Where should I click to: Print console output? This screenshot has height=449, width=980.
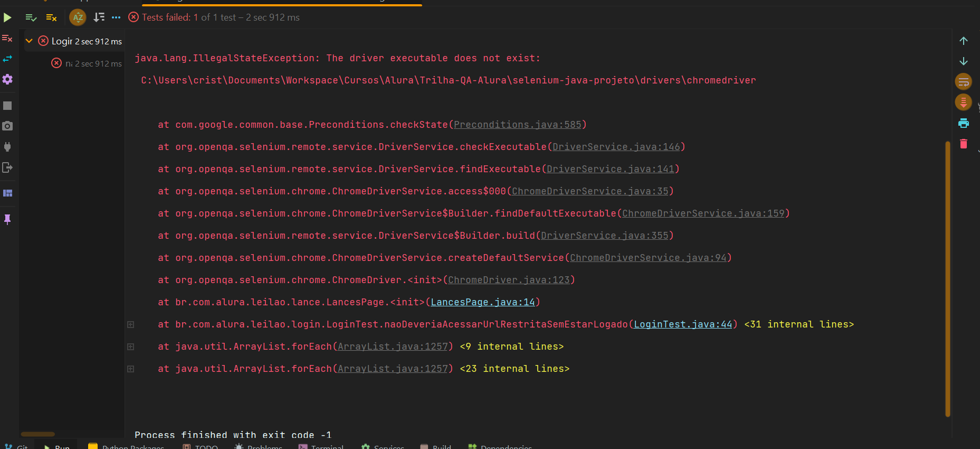[x=964, y=123]
